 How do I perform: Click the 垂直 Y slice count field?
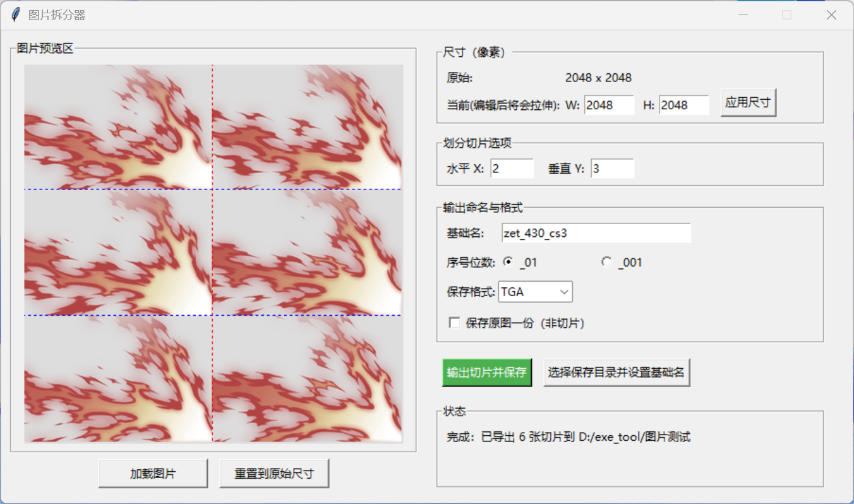pos(613,169)
